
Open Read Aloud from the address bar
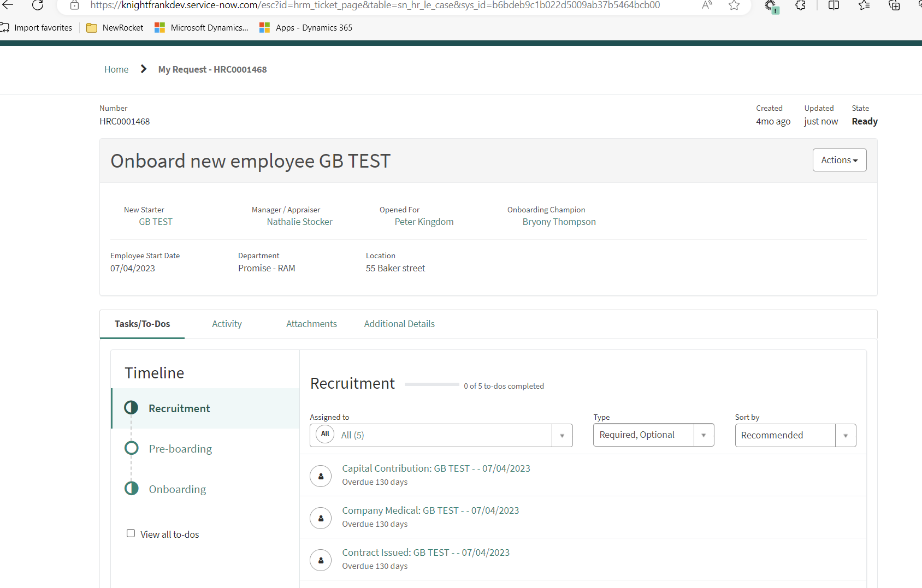[x=707, y=5]
